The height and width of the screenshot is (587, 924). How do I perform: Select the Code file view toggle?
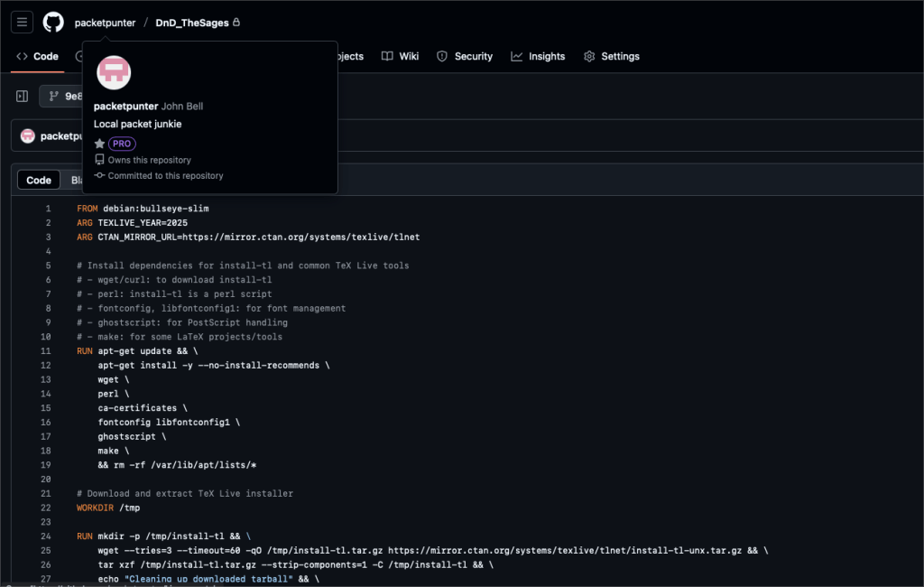click(39, 180)
